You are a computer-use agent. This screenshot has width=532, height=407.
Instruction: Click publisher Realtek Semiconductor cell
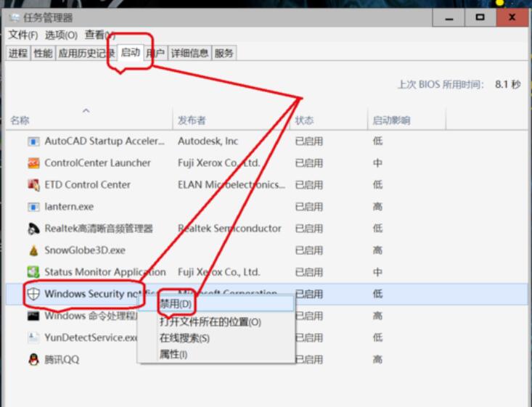point(229,229)
